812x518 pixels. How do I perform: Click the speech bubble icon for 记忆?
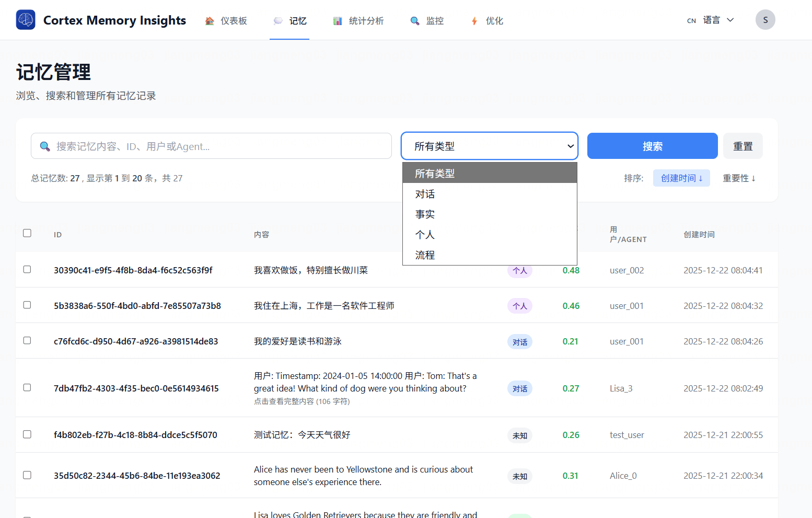[279, 21]
